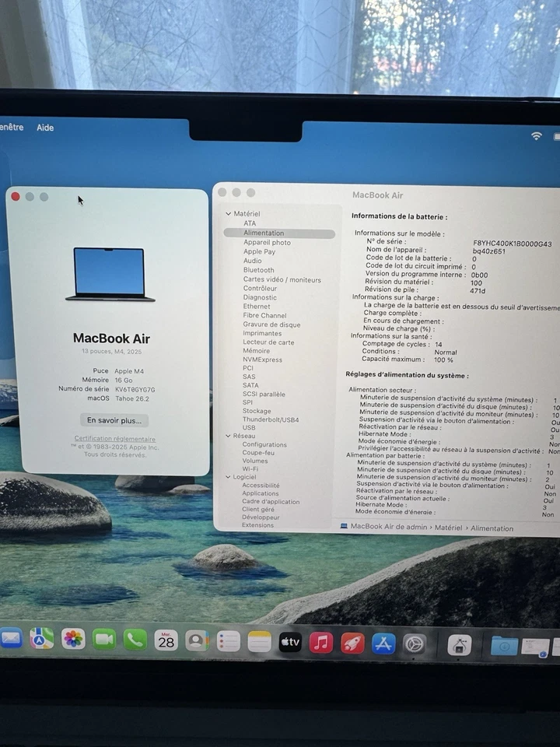Select Alimentation in the sidebar

click(x=279, y=233)
